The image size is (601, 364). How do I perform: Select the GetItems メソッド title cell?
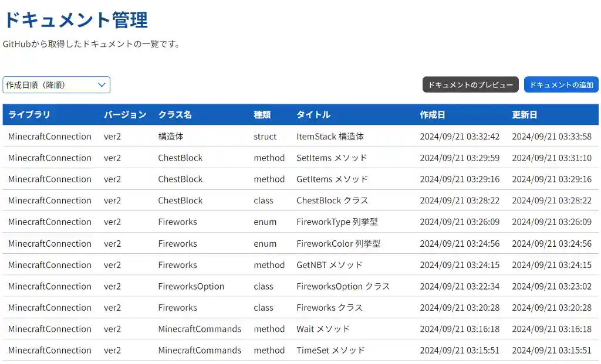[332, 179]
